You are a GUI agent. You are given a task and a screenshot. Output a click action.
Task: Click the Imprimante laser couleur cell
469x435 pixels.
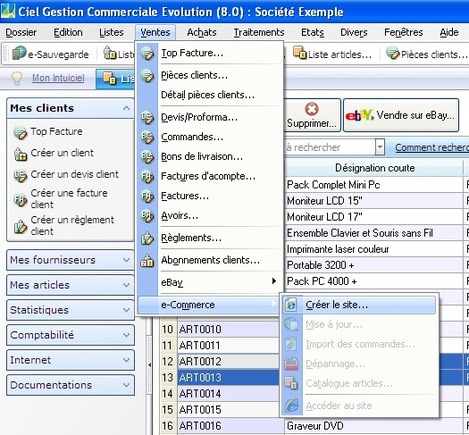click(374, 249)
